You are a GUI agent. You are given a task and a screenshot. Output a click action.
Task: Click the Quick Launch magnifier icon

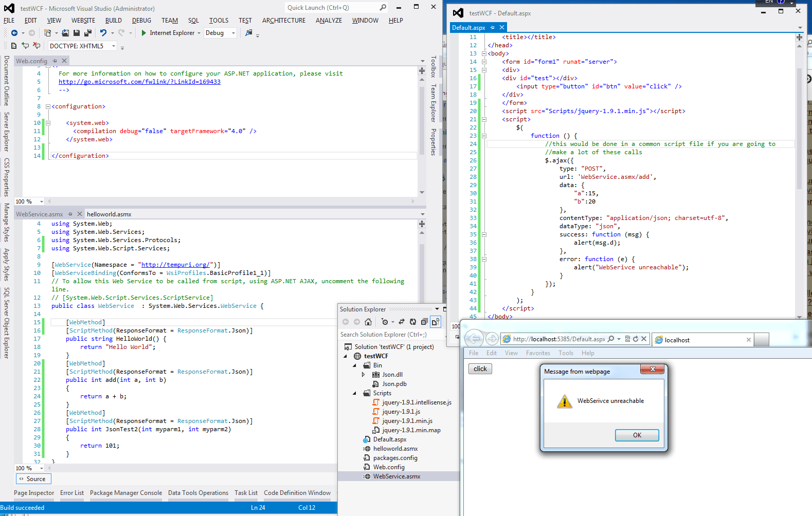[x=383, y=8]
